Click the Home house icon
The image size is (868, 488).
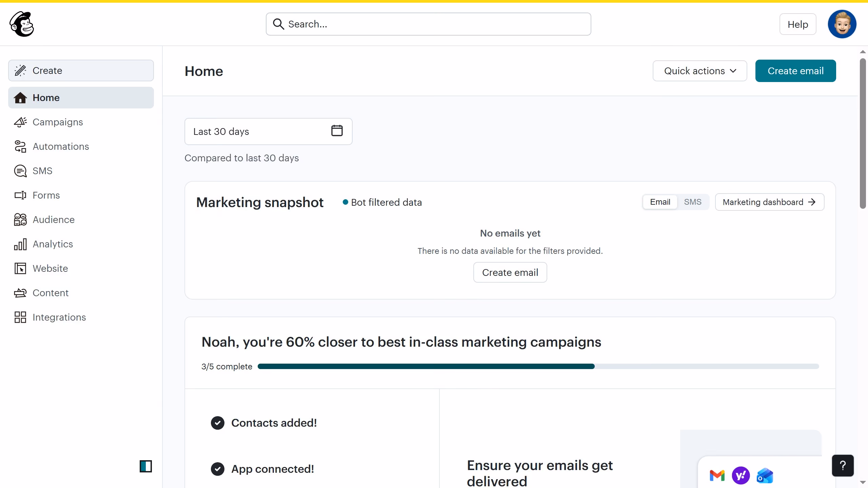[x=20, y=98]
